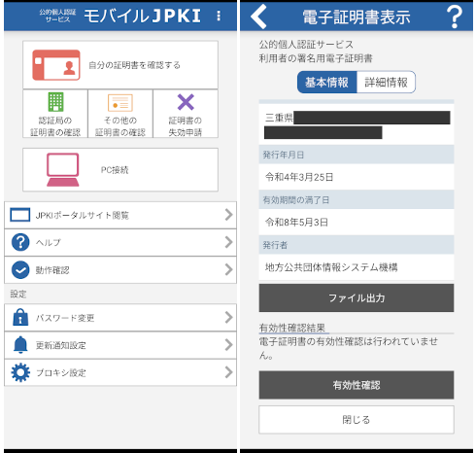Switch to the 詳細情報 tab
476x453 pixels.
click(x=386, y=82)
